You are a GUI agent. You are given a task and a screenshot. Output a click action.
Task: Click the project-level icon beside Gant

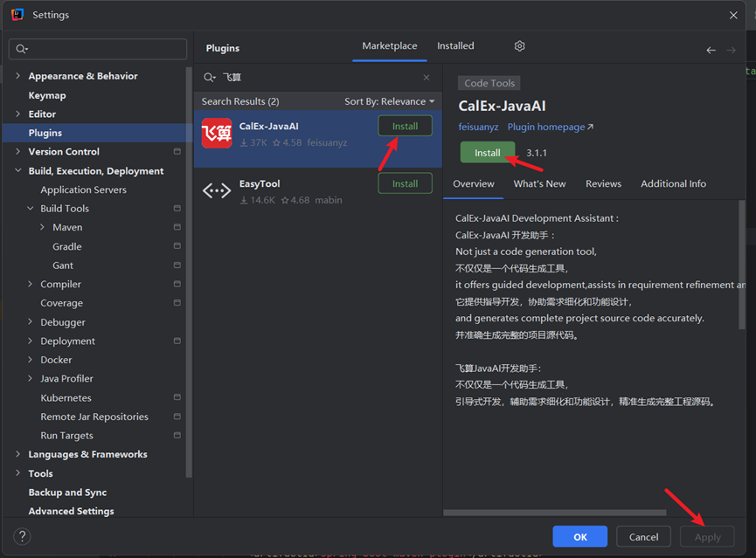(177, 265)
